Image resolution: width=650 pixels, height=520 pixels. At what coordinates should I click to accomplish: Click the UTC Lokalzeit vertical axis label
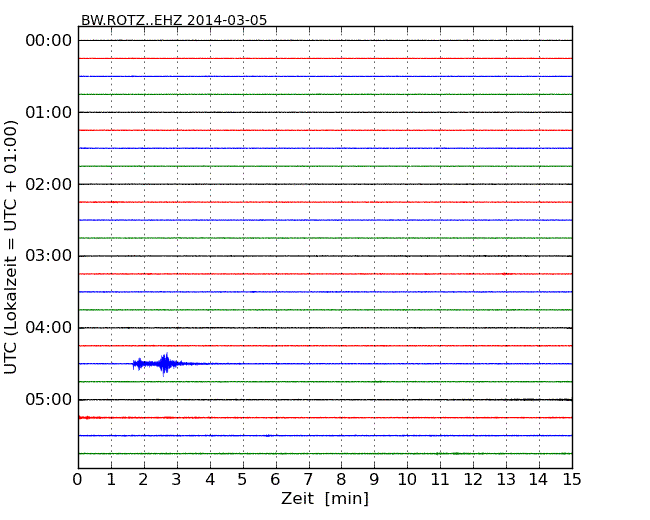[10, 248]
